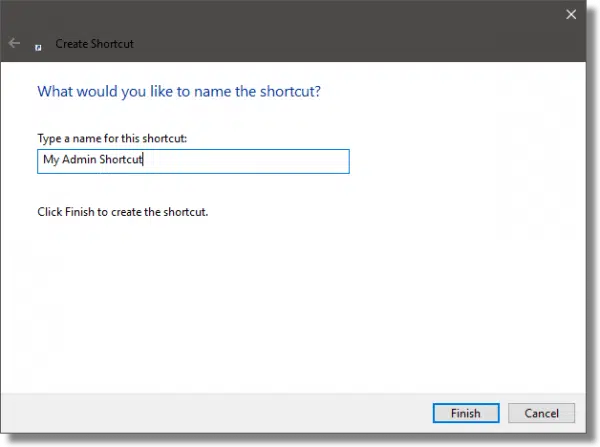Click the word "Shortcut" inside the name field

pyautogui.click(x=123, y=161)
